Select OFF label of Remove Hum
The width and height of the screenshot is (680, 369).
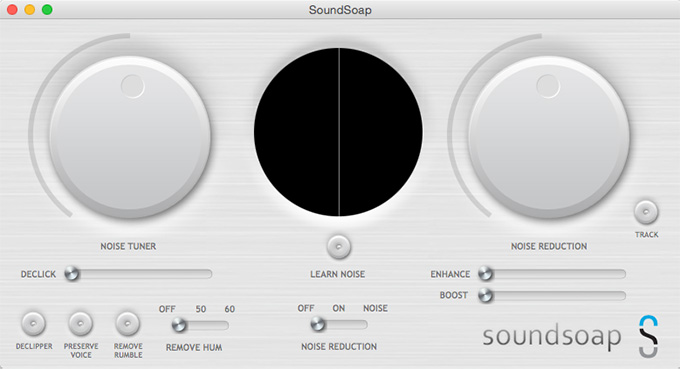[x=167, y=309]
